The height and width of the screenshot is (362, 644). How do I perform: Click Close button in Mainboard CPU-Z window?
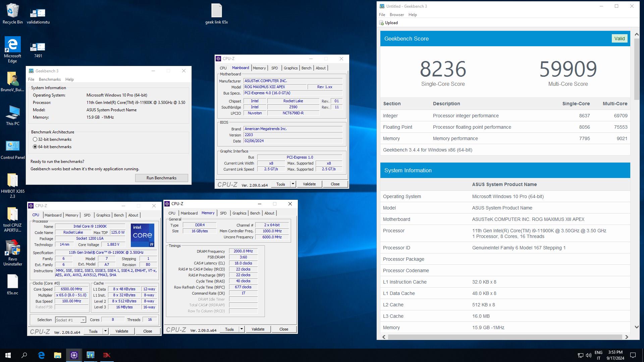335,184
